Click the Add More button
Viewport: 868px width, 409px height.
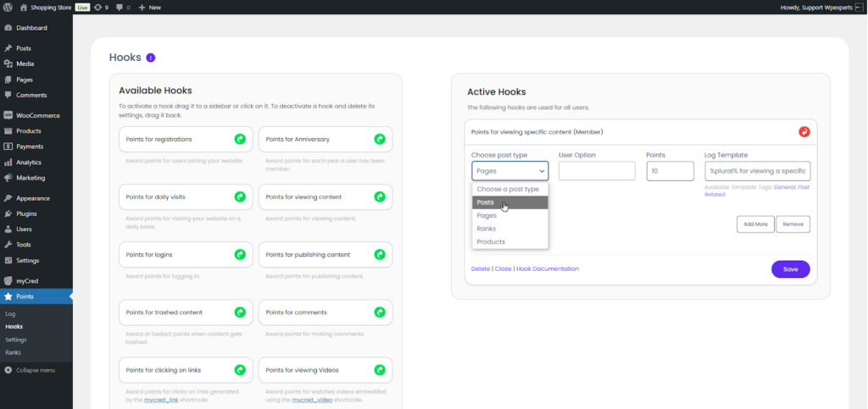754,224
